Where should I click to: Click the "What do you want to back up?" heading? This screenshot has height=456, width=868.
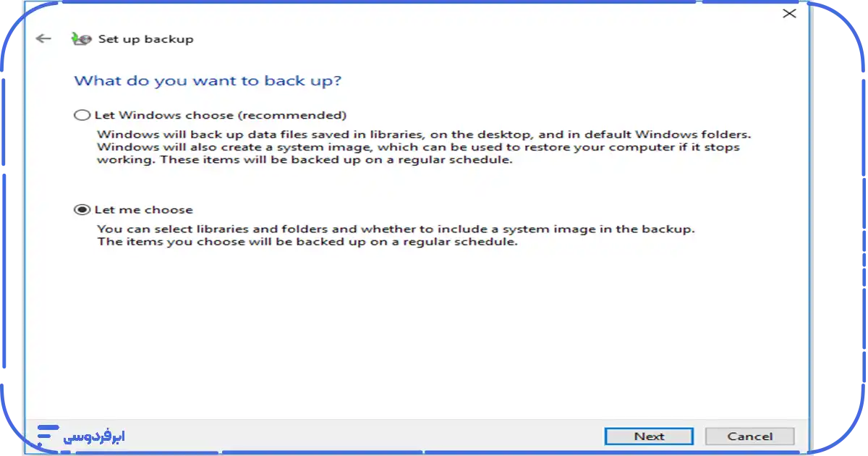click(208, 80)
